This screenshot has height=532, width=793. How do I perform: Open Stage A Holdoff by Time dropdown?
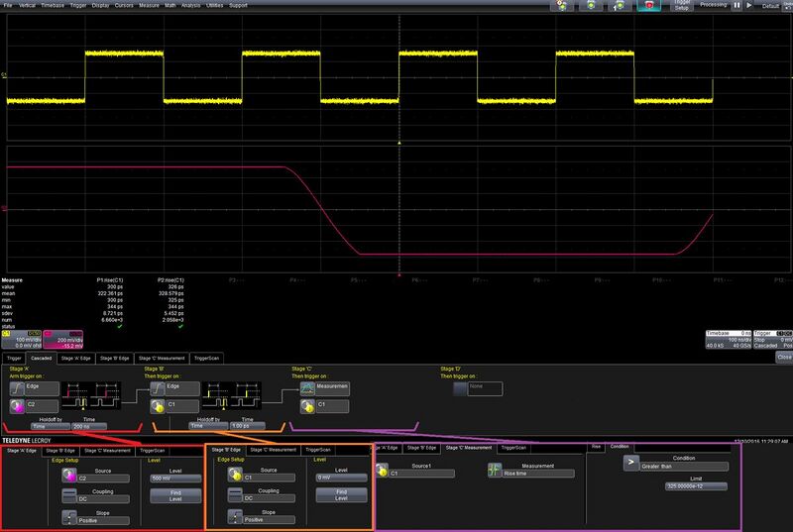[50, 426]
